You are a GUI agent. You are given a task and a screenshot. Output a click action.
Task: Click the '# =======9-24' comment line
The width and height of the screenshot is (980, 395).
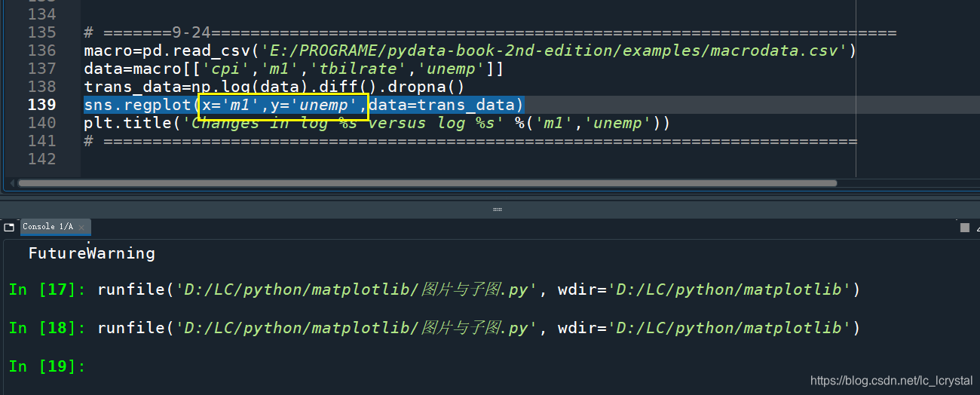[490, 32]
